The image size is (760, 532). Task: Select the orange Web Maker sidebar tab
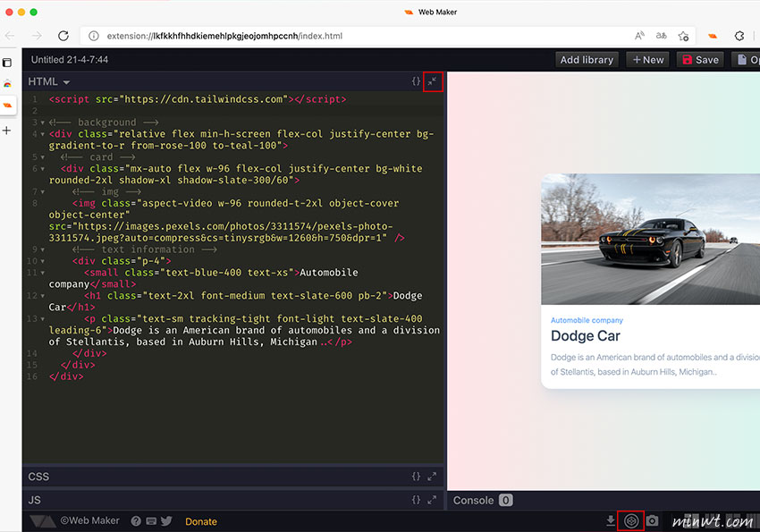click(7, 106)
